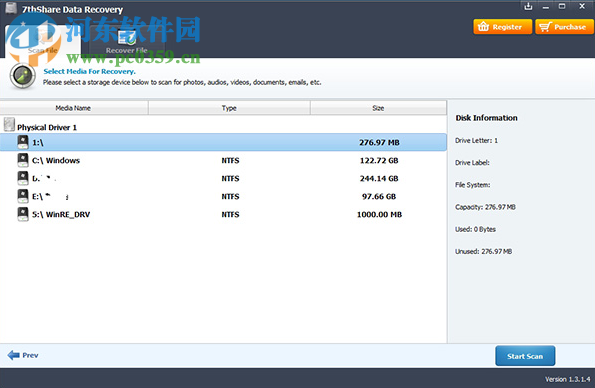Select the C:\ Windows partition row
This screenshot has width=595, height=388.
coord(223,160)
